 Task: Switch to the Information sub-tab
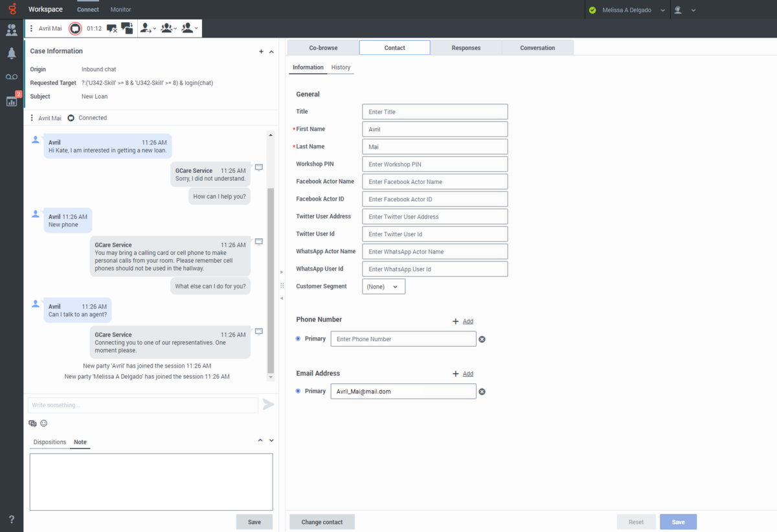(x=308, y=67)
